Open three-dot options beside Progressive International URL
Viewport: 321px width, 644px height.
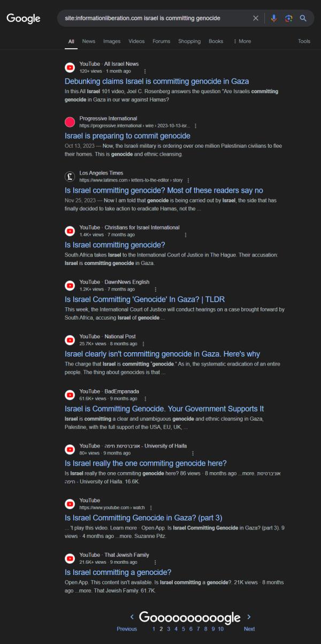(195, 126)
